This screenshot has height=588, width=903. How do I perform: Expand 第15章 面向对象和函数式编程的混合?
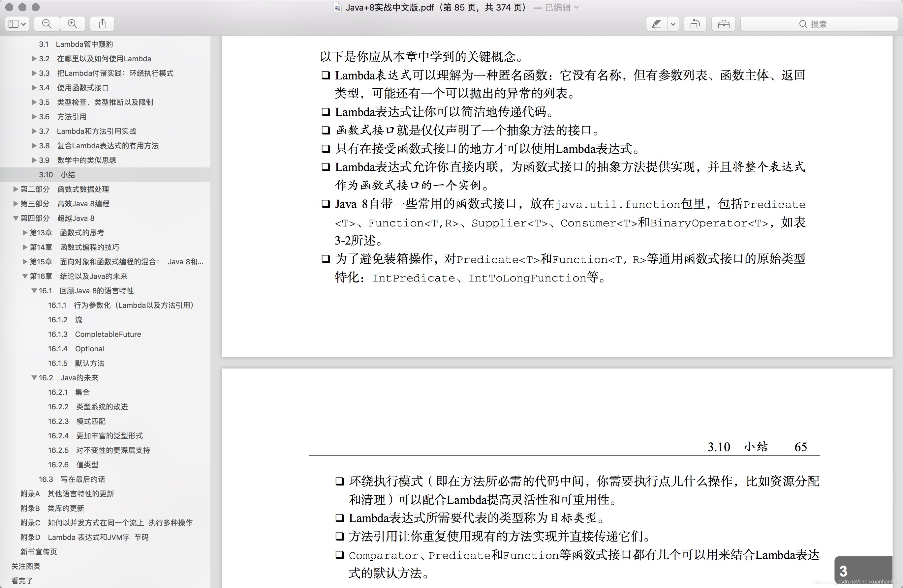click(25, 262)
